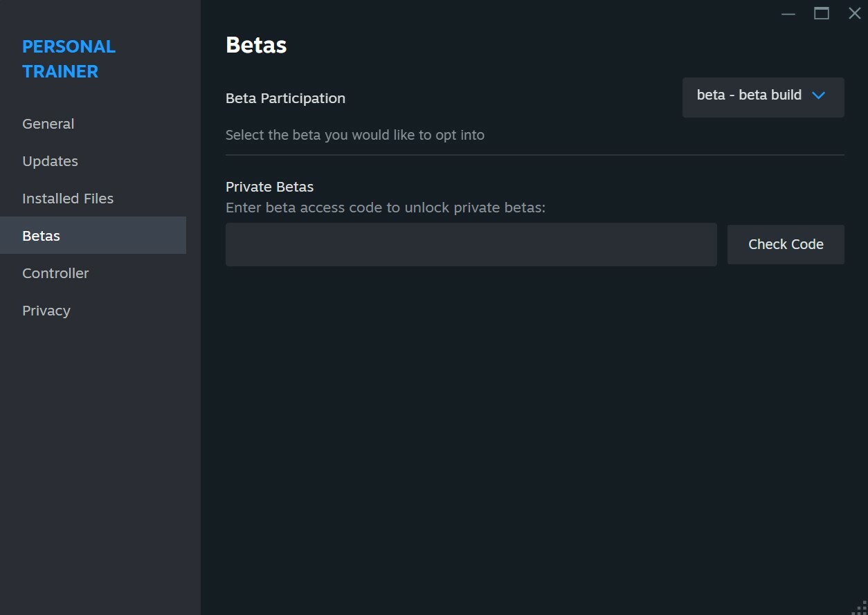868x615 pixels.
Task: Switch to the Privacy tab
Action: tap(93, 311)
